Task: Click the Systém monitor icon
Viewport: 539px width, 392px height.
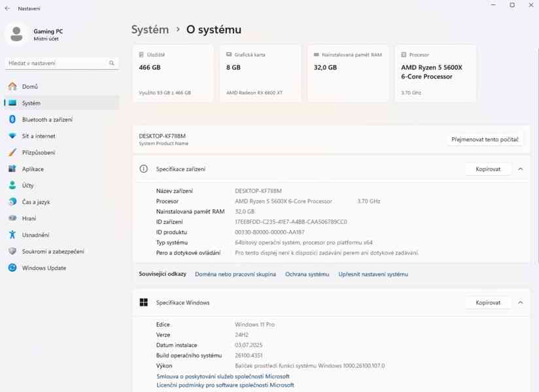Action: tap(12, 103)
